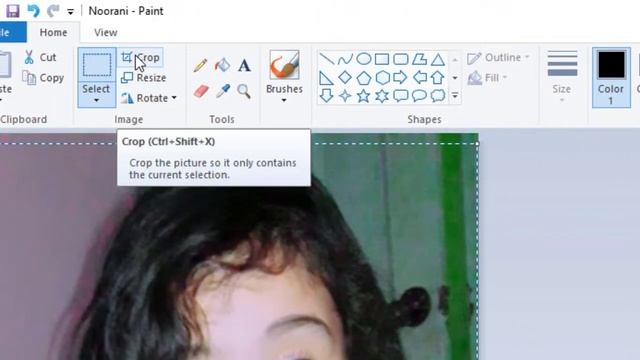Choose the Rectangle shape
Image resolution: width=640 pixels, height=360 pixels.
click(x=382, y=59)
